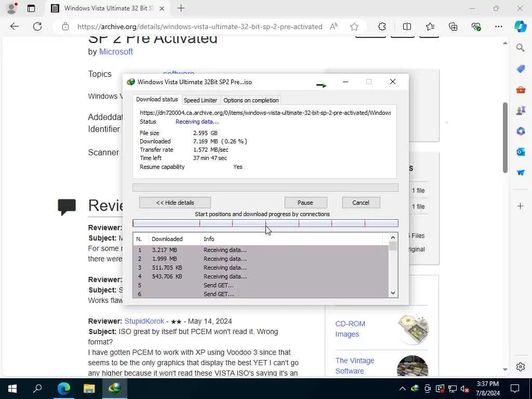Switch to Speed Limiter tab
This screenshot has height=399, width=532.
pos(201,100)
